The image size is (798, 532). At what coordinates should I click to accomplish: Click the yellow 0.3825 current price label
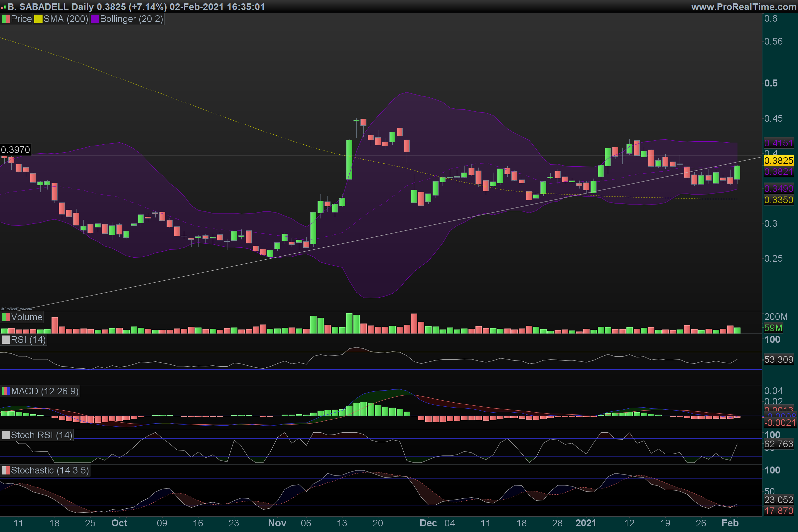pyautogui.click(x=779, y=161)
